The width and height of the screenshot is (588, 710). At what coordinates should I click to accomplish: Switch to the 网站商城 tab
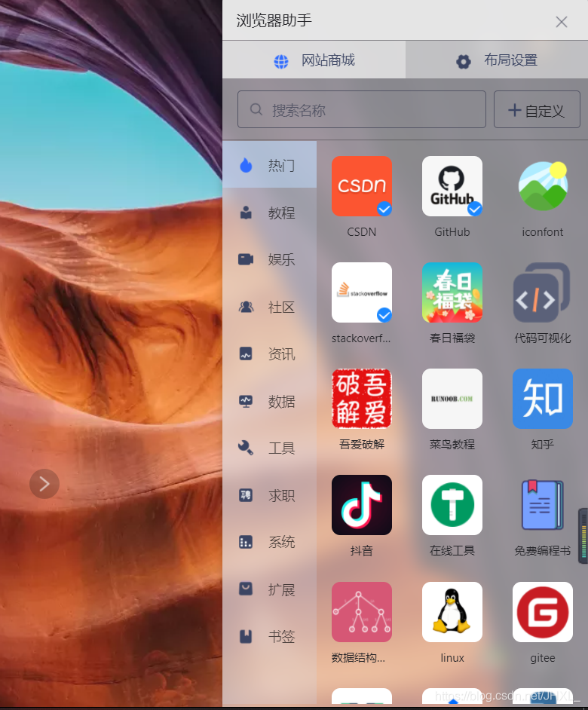[x=314, y=60]
